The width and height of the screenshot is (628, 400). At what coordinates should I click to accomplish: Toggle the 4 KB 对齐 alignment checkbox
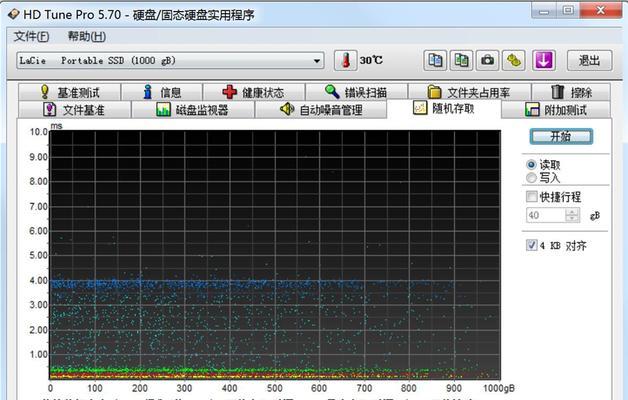531,245
